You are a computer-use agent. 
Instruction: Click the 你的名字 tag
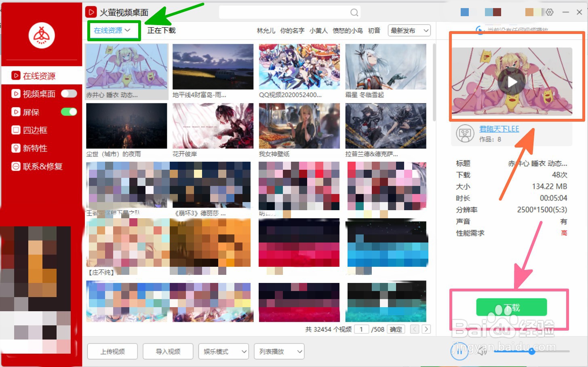coord(292,30)
